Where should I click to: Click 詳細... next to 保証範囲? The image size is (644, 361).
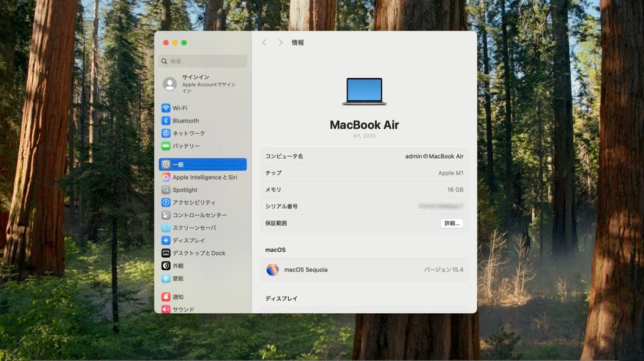[x=451, y=223]
